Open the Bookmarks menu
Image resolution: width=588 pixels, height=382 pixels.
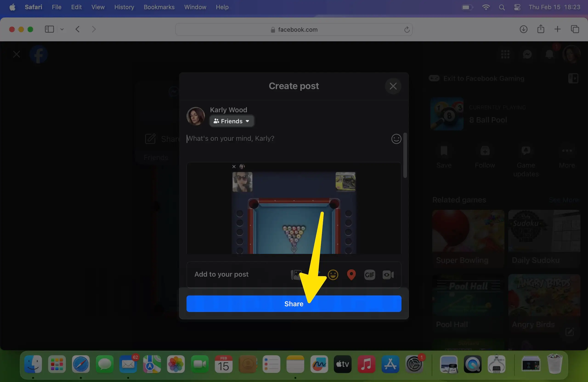(159, 7)
